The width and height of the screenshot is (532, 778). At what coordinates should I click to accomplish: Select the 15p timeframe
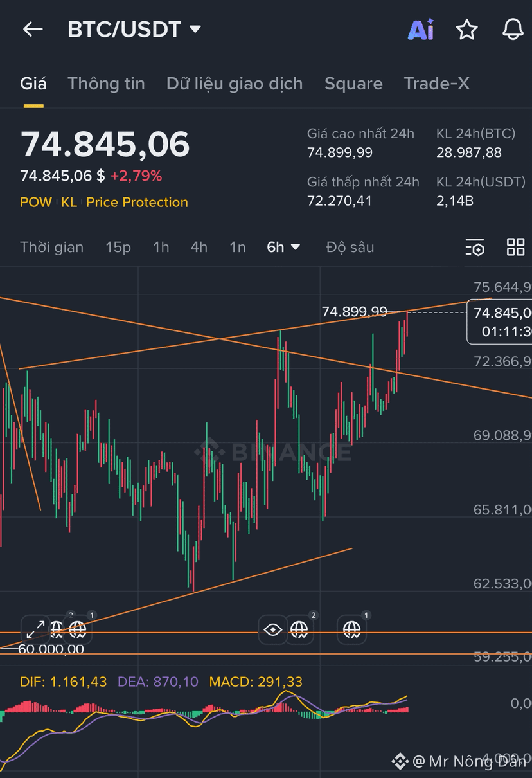118,247
